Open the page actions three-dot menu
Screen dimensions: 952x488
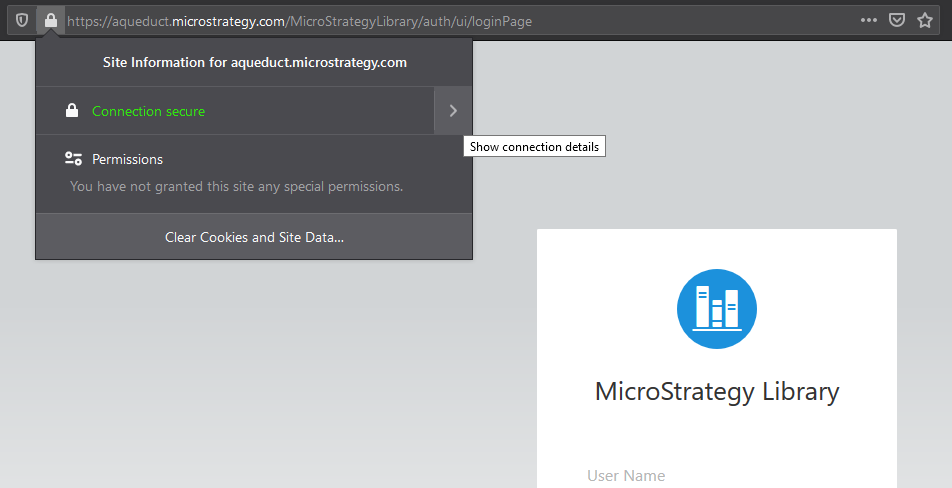coord(869,21)
